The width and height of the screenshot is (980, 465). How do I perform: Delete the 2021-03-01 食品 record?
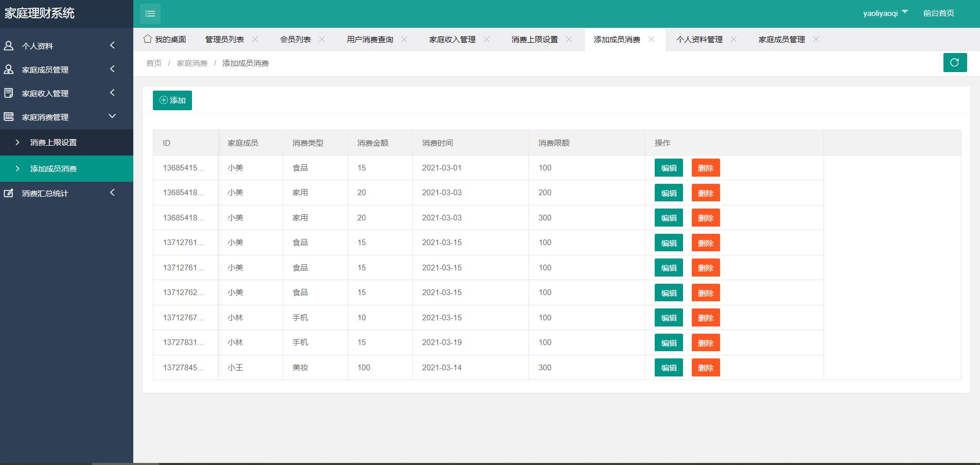706,168
